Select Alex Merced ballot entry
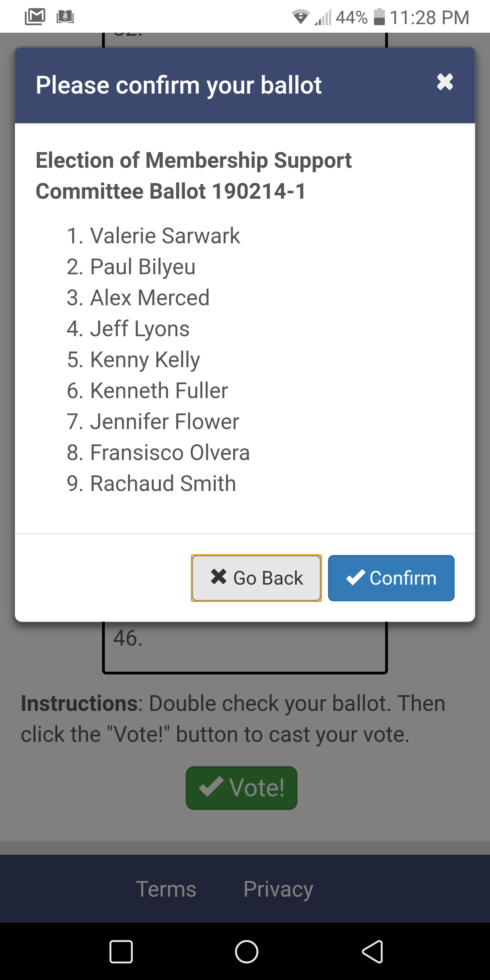 pos(149,297)
